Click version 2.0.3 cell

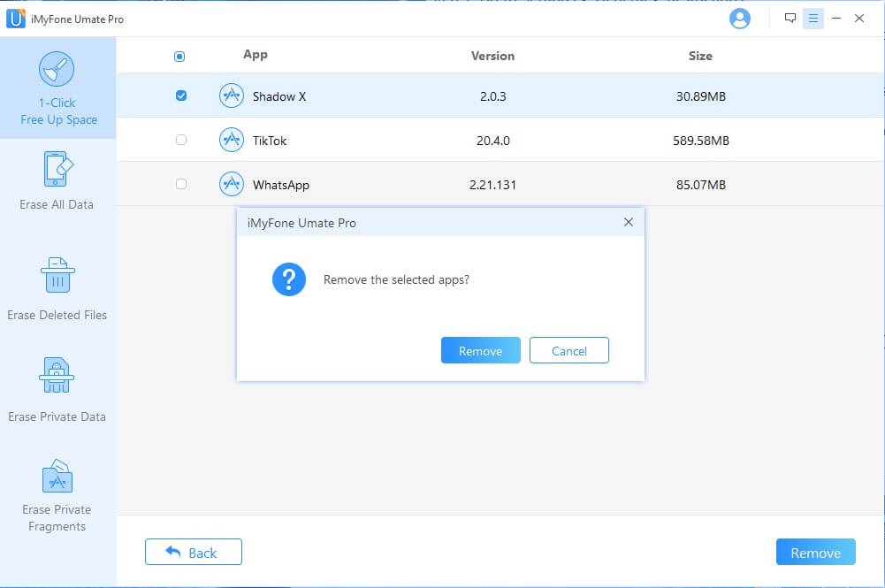pyautogui.click(x=492, y=96)
